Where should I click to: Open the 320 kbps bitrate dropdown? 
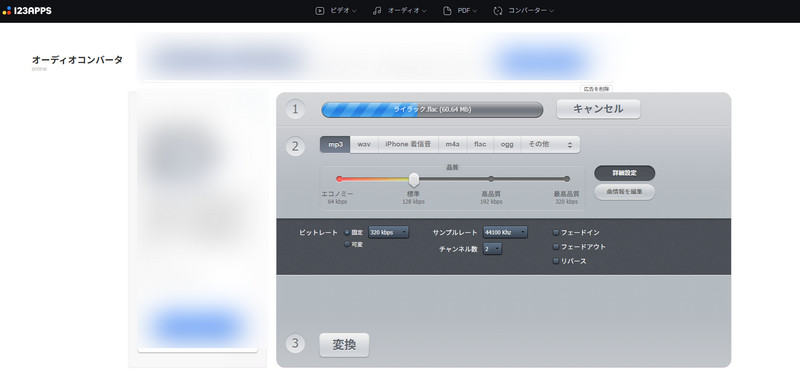point(388,232)
